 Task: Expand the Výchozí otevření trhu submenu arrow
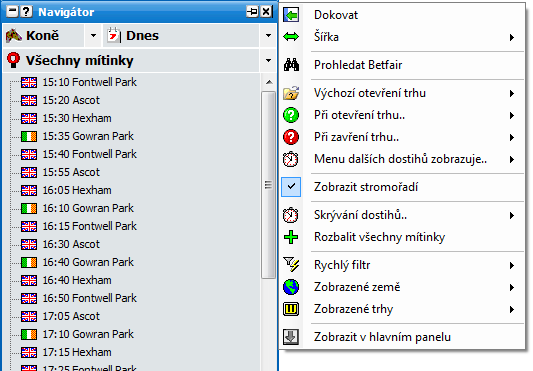[x=512, y=93]
